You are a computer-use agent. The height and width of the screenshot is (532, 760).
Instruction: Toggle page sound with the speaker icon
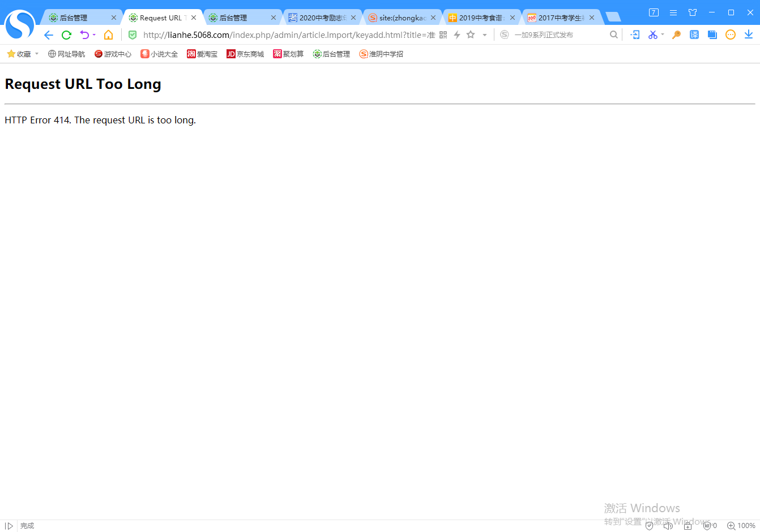[668, 526]
